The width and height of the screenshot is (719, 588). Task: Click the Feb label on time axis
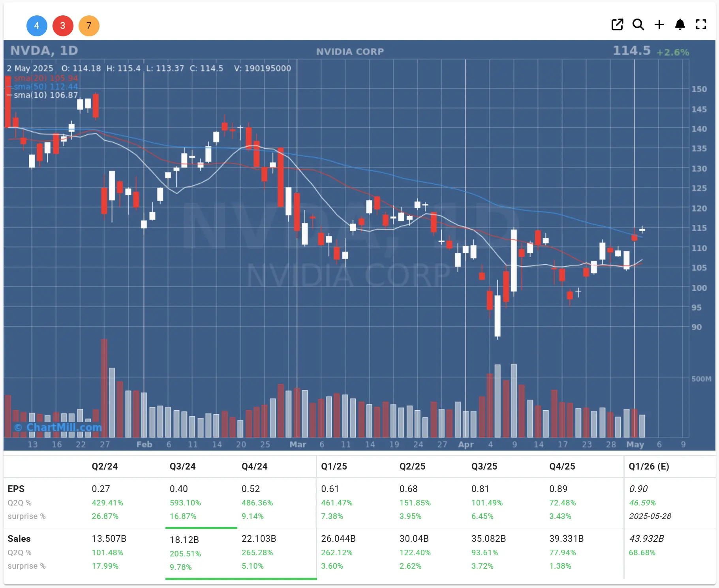144,445
